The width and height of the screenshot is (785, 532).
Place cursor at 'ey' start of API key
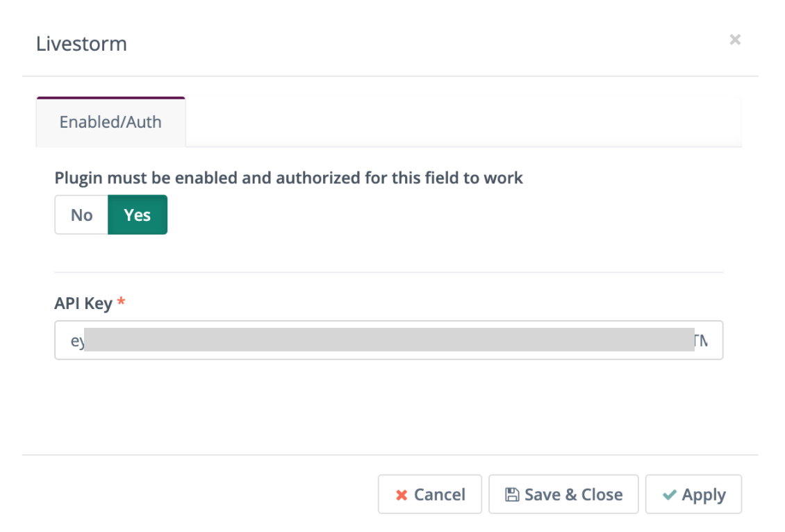[71, 341]
